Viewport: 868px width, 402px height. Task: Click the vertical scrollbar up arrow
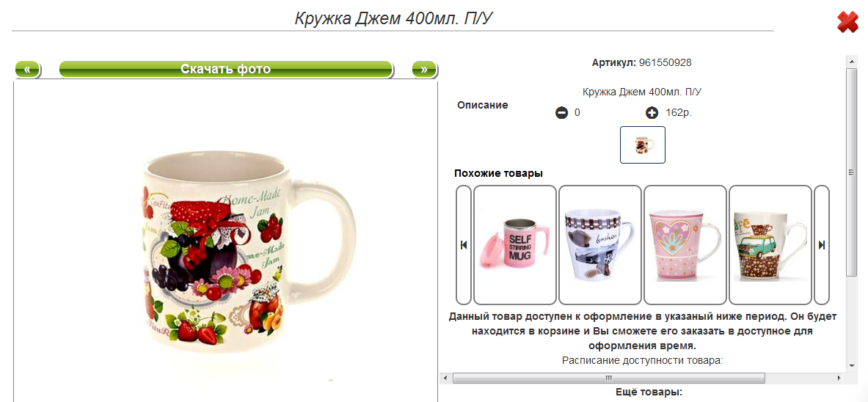pos(851,59)
